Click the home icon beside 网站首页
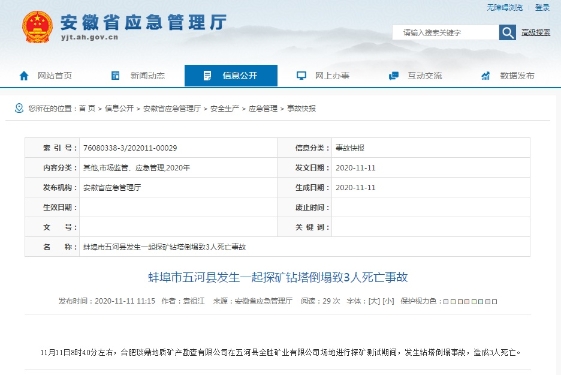561x375 pixels. tap(24, 76)
